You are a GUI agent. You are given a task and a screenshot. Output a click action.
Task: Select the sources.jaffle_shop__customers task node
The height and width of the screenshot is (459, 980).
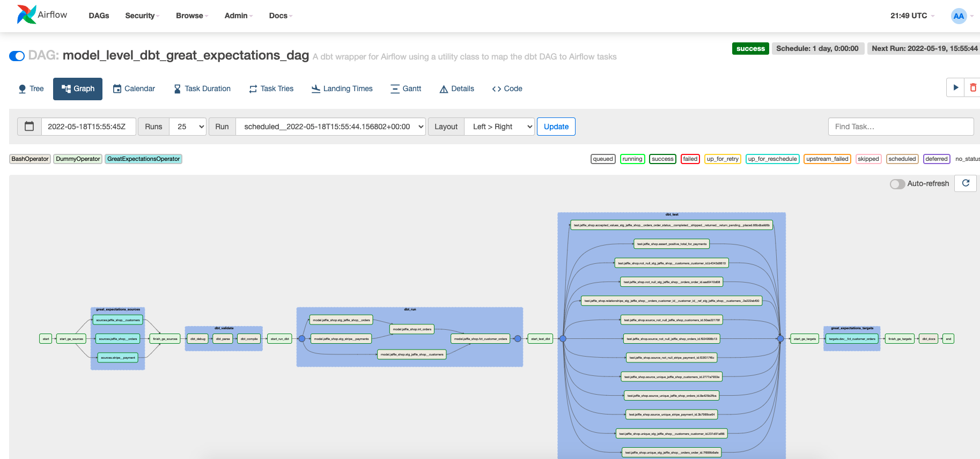pyautogui.click(x=118, y=320)
